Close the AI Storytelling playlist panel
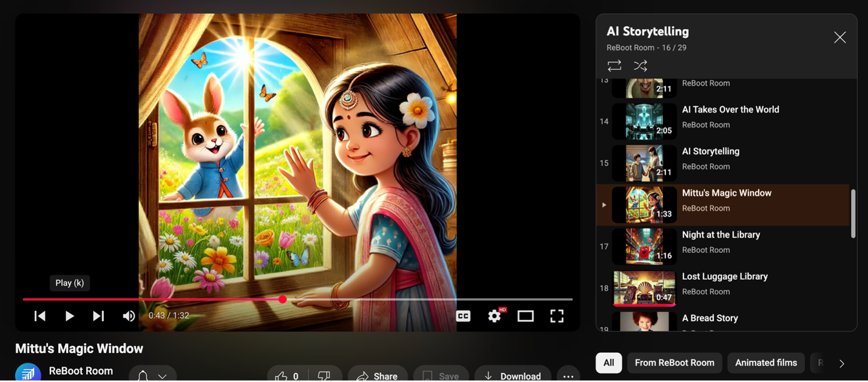868x382 pixels. [x=839, y=38]
